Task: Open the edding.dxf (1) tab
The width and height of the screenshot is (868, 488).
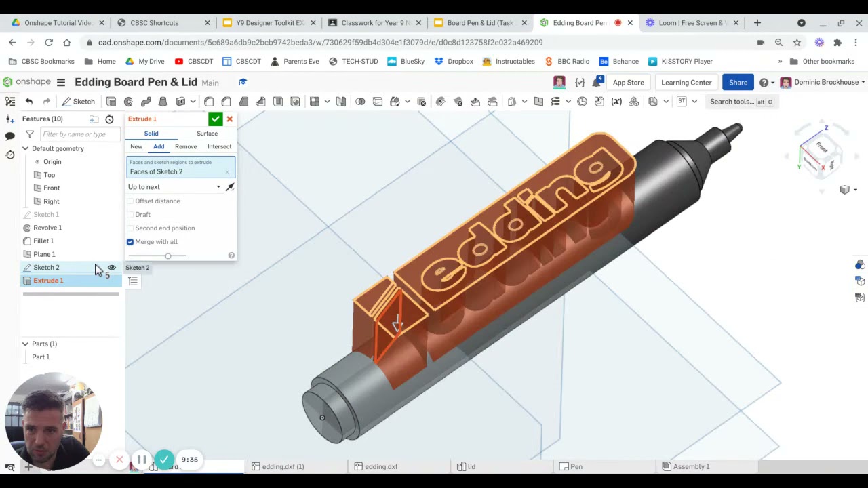Action: (283, 466)
